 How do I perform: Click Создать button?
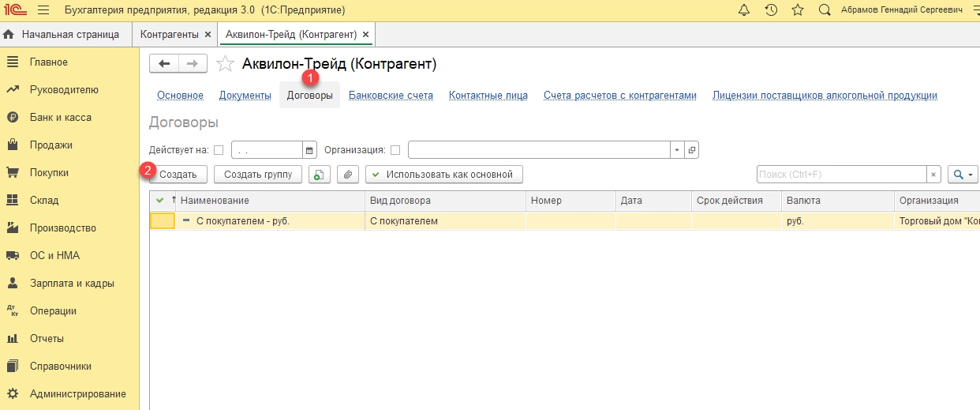tap(178, 174)
